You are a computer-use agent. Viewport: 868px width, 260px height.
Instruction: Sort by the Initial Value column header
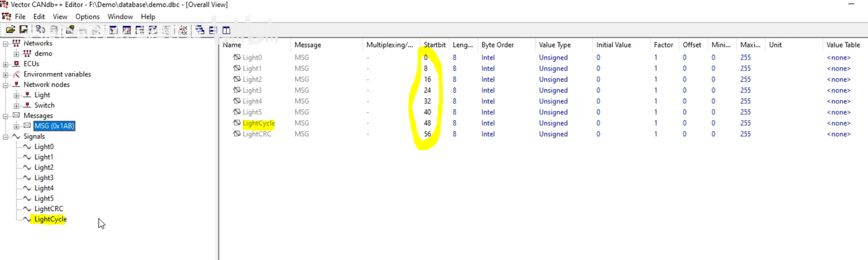pos(622,45)
